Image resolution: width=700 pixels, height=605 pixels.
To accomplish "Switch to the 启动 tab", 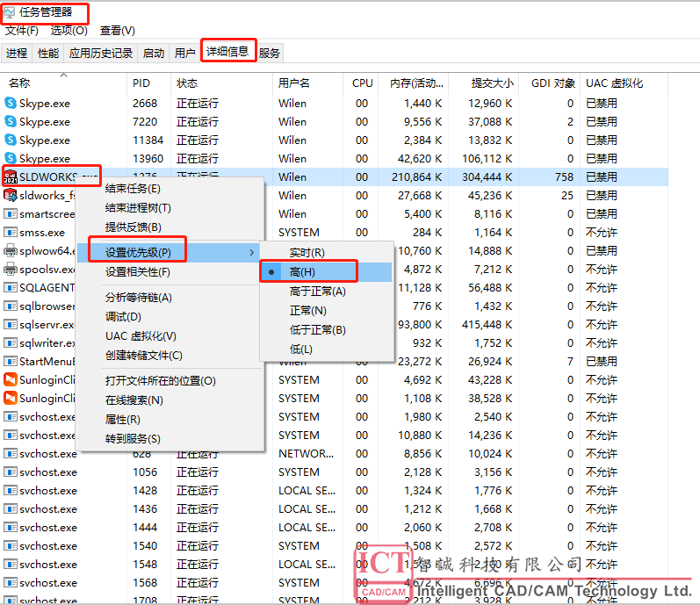I will coord(154,53).
